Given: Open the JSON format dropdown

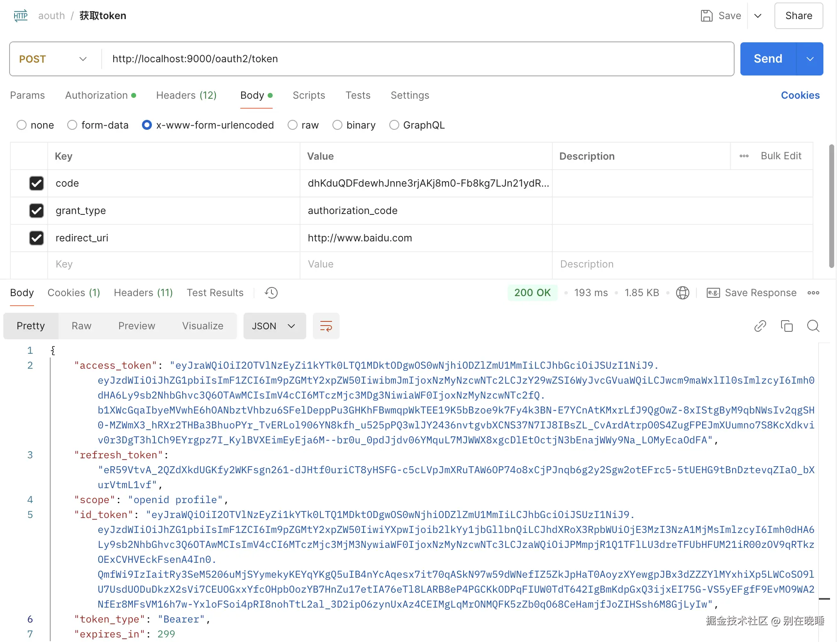Looking at the screenshot, I should pyautogui.click(x=274, y=326).
